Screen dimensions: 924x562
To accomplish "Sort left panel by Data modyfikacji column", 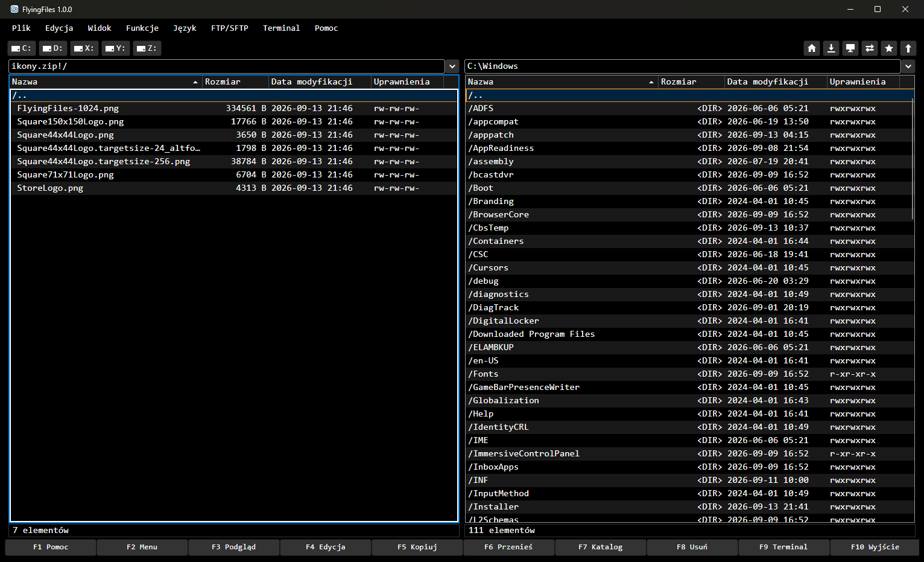I will [x=320, y=81].
